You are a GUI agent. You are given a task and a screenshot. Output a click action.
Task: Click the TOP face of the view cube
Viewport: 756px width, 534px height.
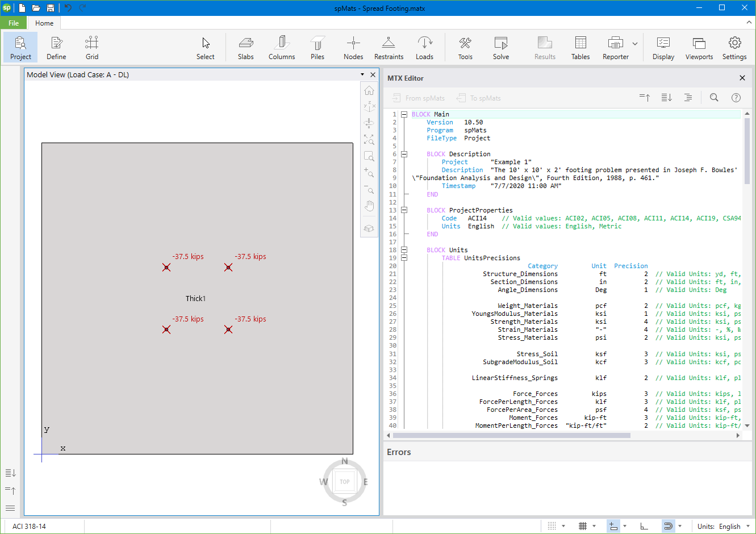point(345,482)
